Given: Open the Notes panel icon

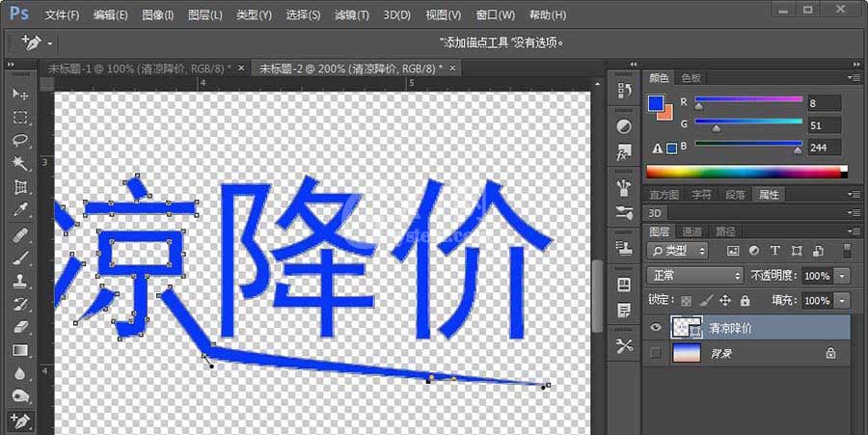Looking at the screenshot, I should 624,311.
